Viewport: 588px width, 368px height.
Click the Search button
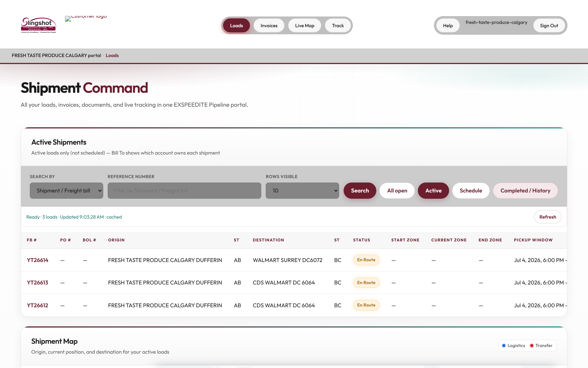(360, 191)
